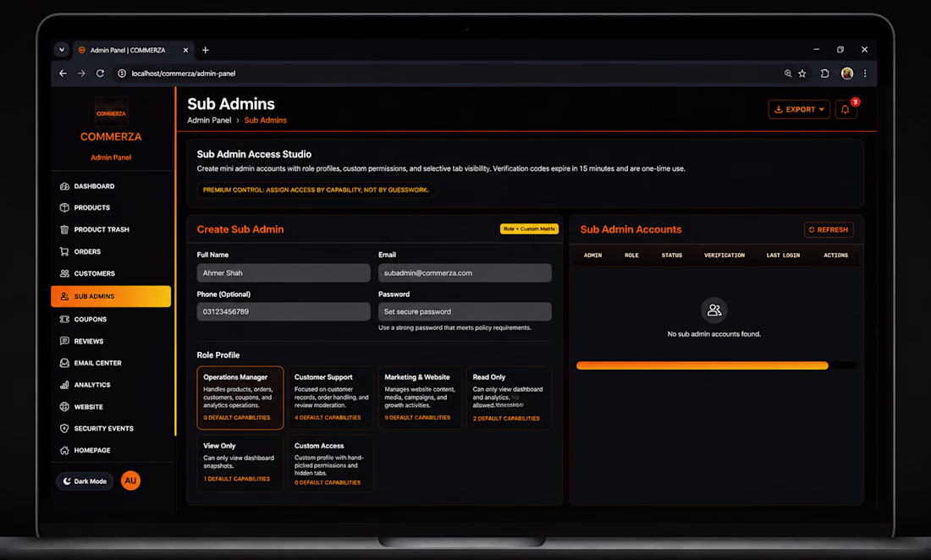
Task: Open the browser tab search chevron
Action: point(62,50)
